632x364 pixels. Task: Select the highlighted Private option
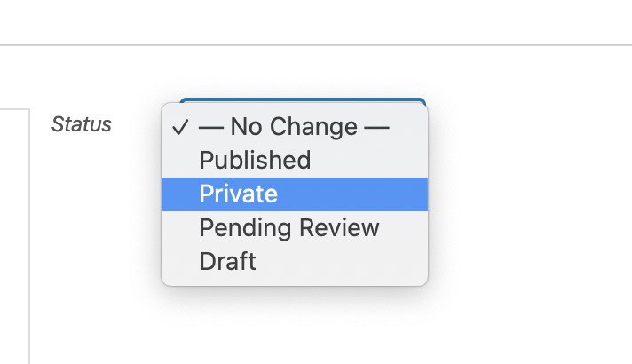coord(239,194)
